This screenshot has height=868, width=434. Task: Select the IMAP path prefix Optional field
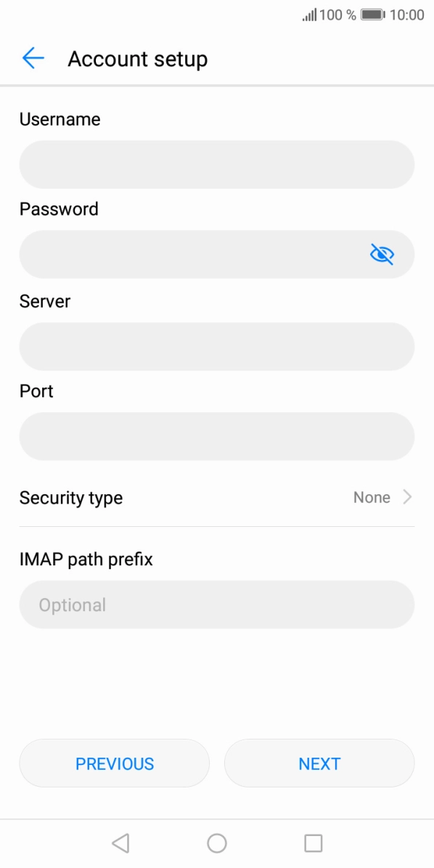pos(217,605)
